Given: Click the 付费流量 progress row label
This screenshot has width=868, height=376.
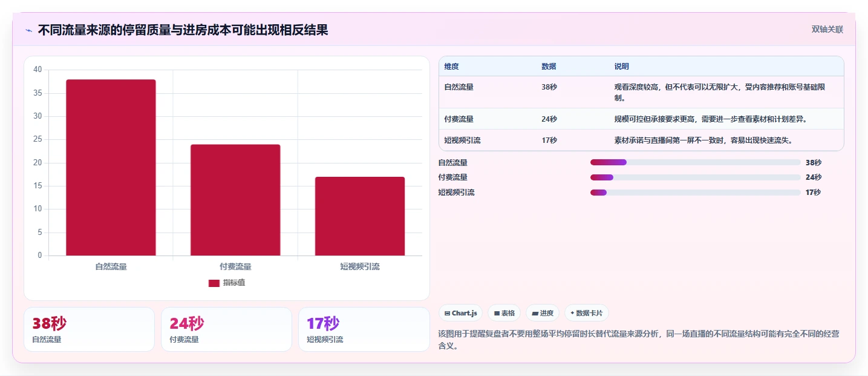Looking at the screenshot, I should pos(453,177).
